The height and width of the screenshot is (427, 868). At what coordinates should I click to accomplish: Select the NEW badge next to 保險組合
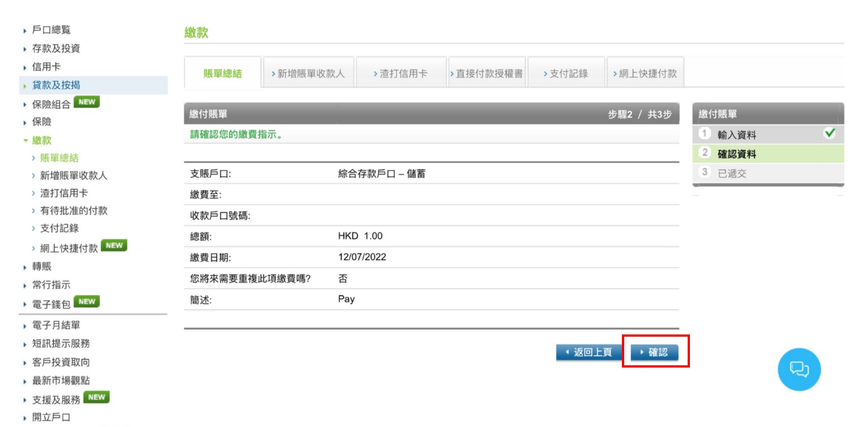(87, 102)
